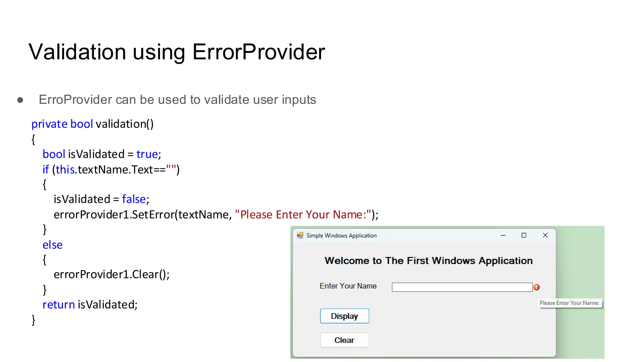
Task: Minimize the Simple Windows Application window
Action: click(503, 235)
